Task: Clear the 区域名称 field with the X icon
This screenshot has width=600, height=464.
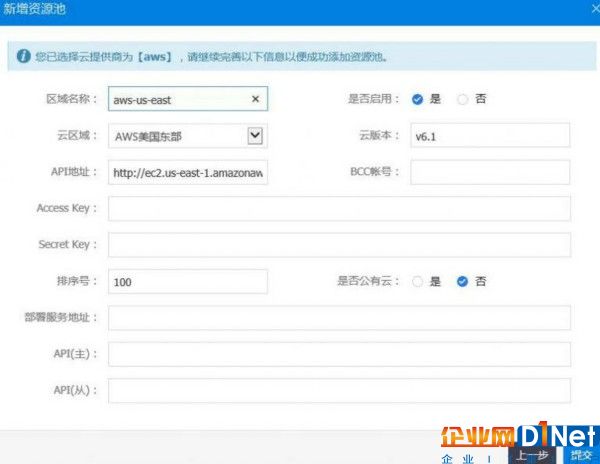Action: 255,99
